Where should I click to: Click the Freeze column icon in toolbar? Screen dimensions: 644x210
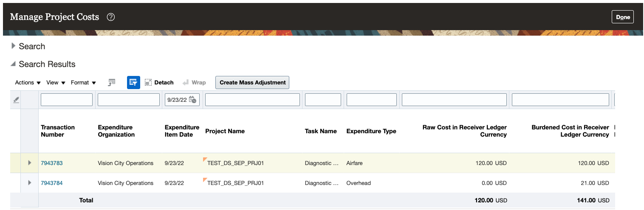click(x=112, y=82)
